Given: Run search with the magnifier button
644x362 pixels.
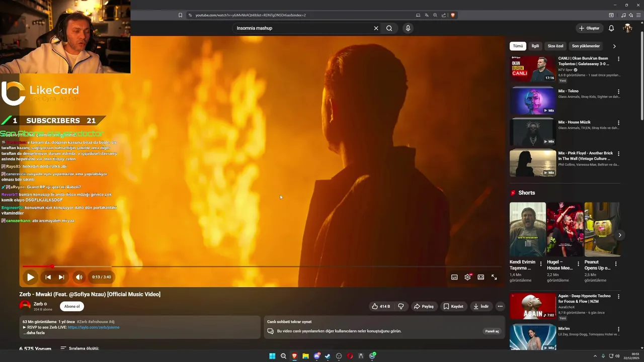Looking at the screenshot, I should click(389, 28).
